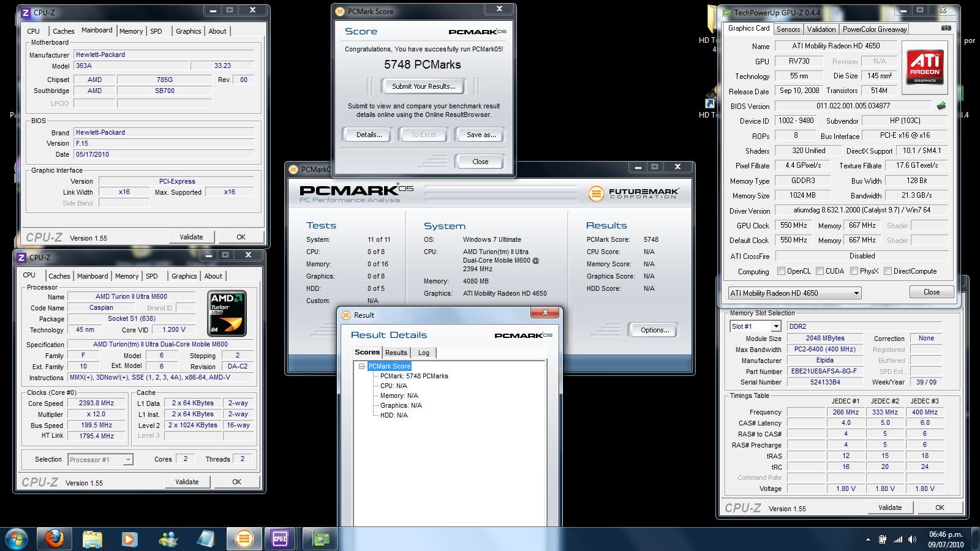The image size is (980, 551).
Task: Click the GPU-Z Name field ATI Mobility Radeon HD 4650
Action: pyautogui.click(x=835, y=46)
